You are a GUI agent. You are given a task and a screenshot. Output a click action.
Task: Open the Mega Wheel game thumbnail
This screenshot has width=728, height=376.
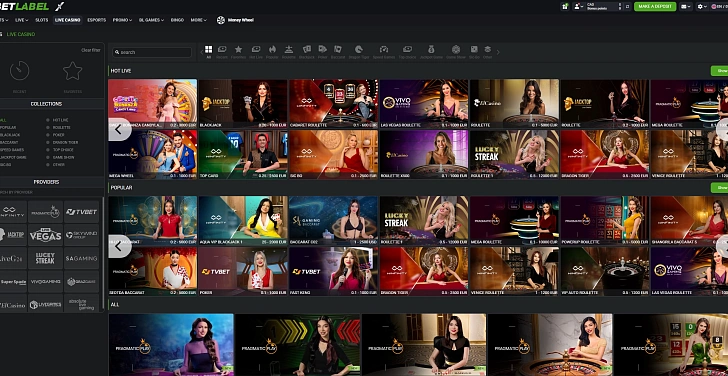(x=152, y=154)
